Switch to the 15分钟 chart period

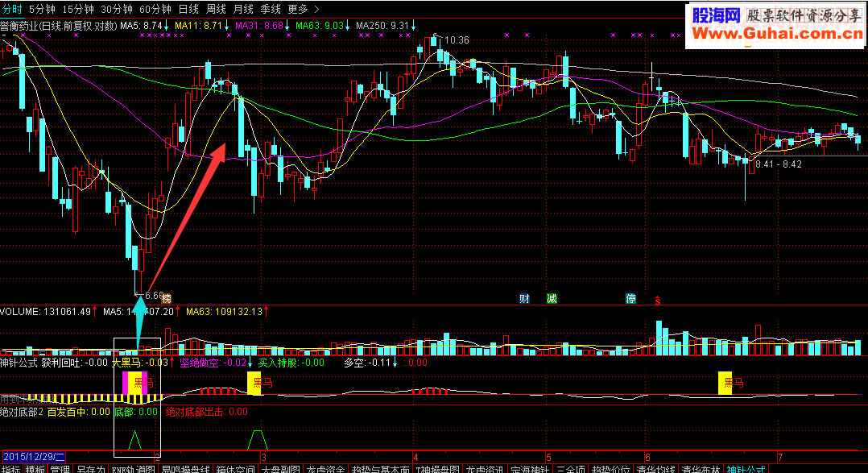(x=78, y=10)
